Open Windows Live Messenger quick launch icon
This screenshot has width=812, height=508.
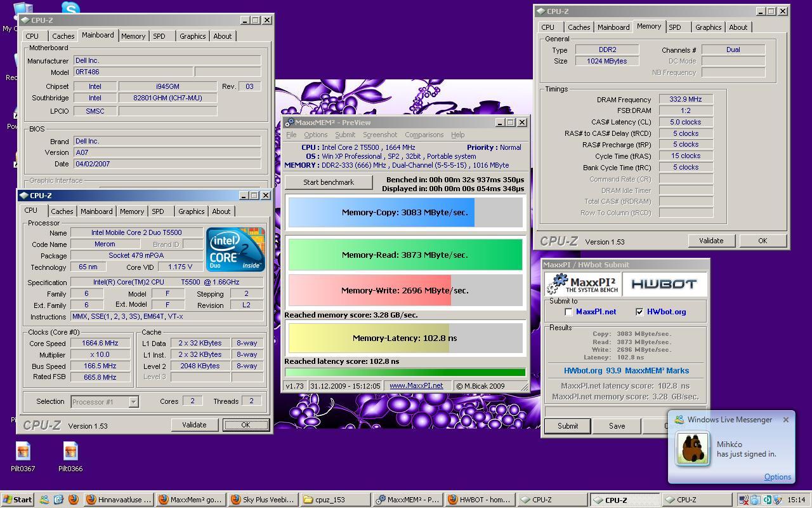[44, 500]
